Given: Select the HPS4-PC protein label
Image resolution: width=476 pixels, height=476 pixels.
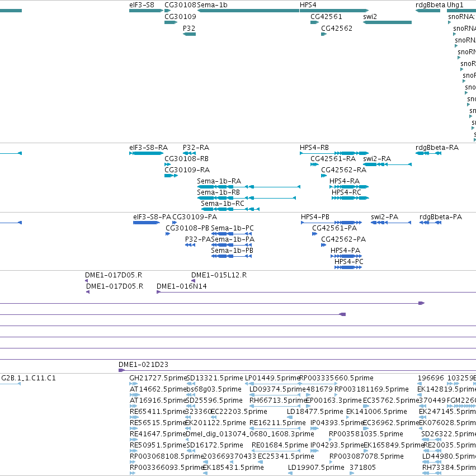Looking at the screenshot, I should click(349, 262).
